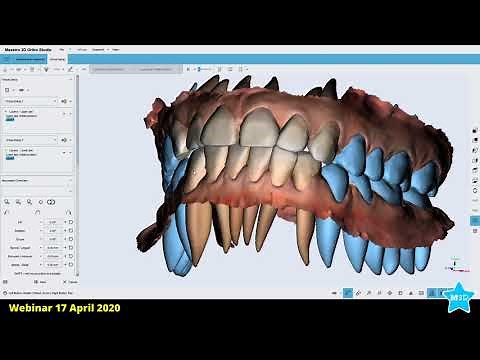Click the small circle icon before the link icon

point(41,202)
